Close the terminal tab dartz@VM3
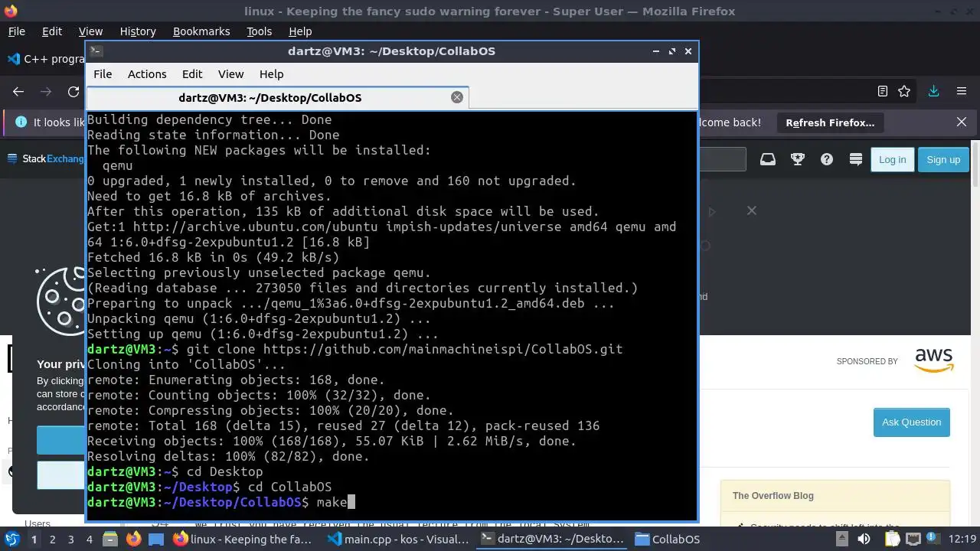This screenshot has height=551, width=980. [x=457, y=97]
